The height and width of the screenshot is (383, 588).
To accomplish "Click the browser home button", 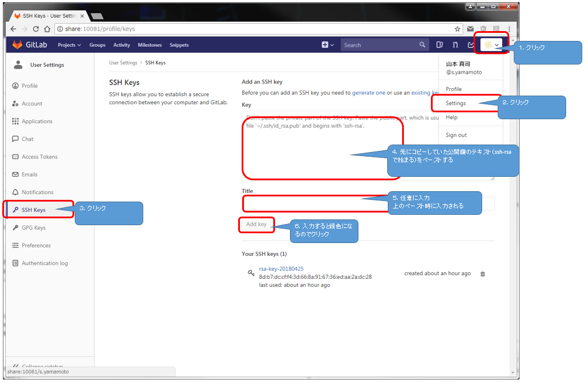I will (47, 29).
